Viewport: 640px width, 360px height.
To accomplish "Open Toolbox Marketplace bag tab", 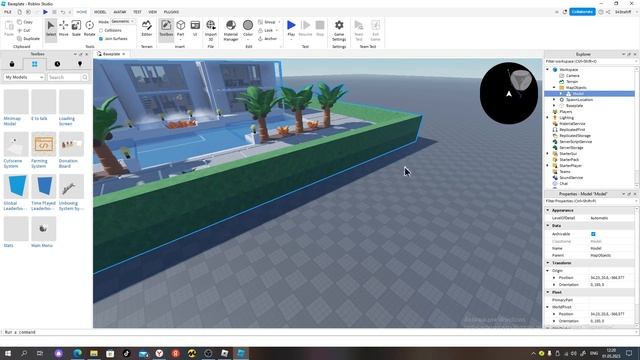I will 12,64.
